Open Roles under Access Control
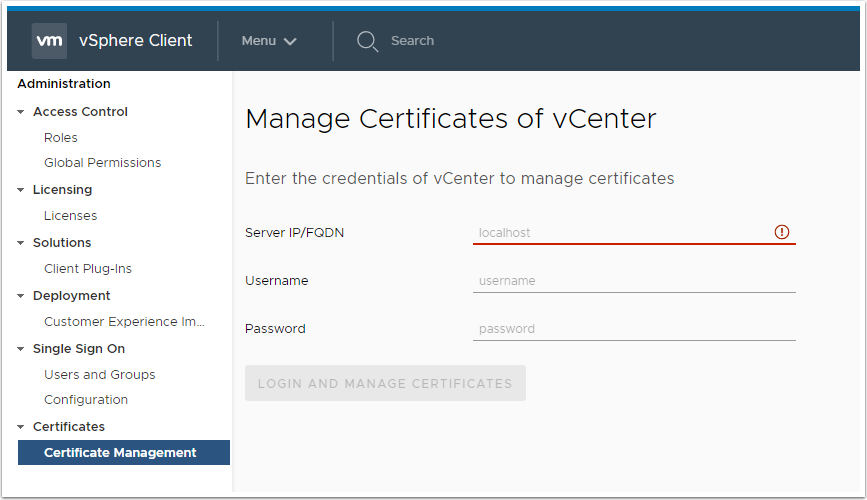 (x=61, y=137)
